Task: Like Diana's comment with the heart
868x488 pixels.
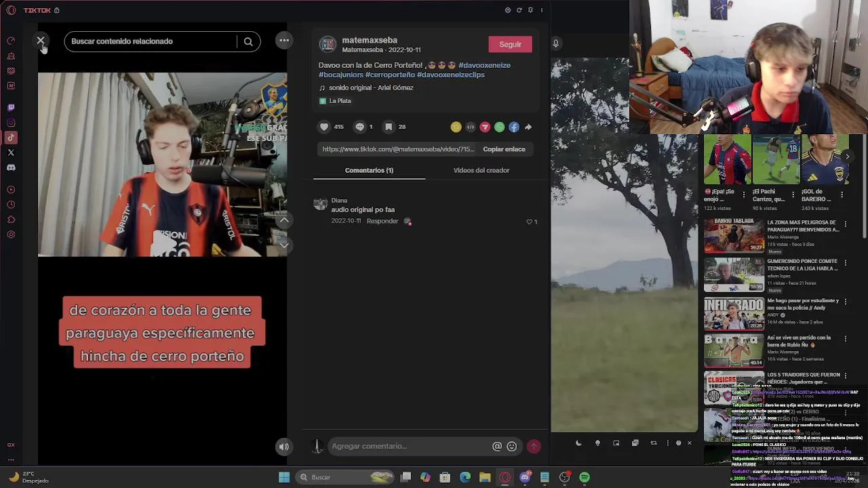Action: pyautogui.click(x=530, y=222)
